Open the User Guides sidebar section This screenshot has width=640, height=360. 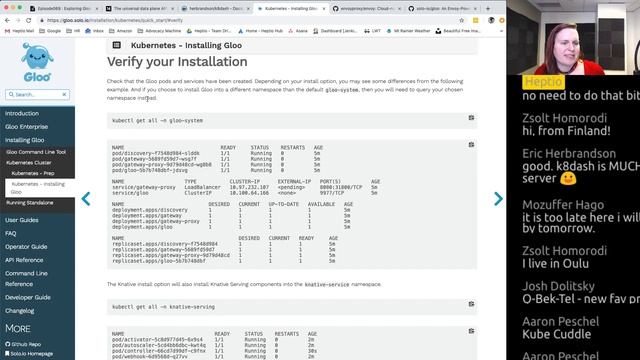pyautogui.click(x=22, y=220)
